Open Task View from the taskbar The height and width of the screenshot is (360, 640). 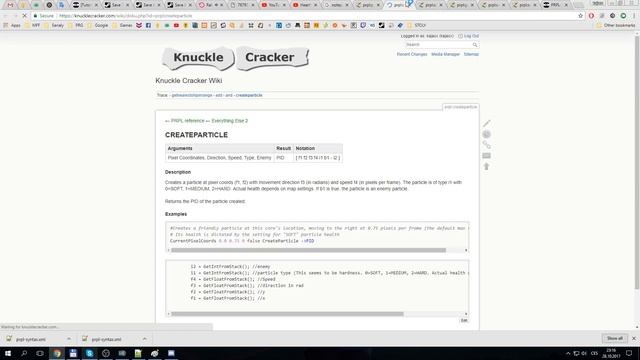coord(40,353)
